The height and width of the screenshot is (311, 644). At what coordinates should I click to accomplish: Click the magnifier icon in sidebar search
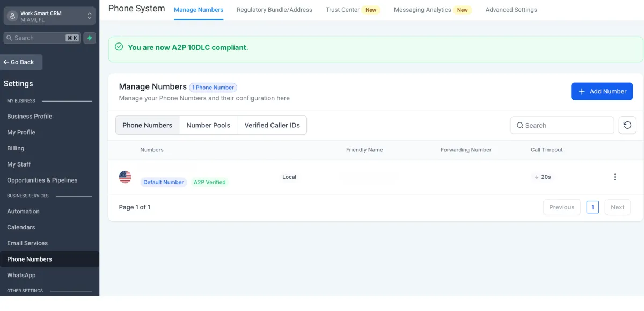(x=9, y=38)
